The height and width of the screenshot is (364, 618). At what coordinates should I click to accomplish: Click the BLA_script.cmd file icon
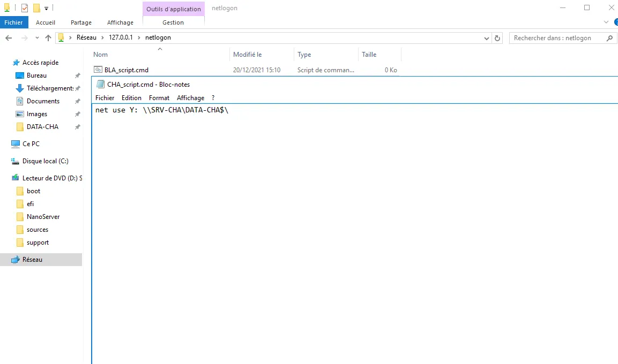pyautogui.click(x=98, y=70)
